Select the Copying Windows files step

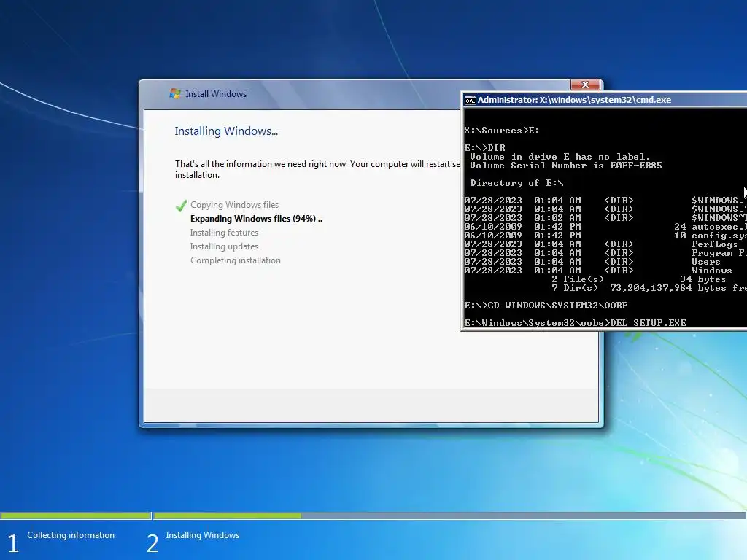(x=234, y=205)
